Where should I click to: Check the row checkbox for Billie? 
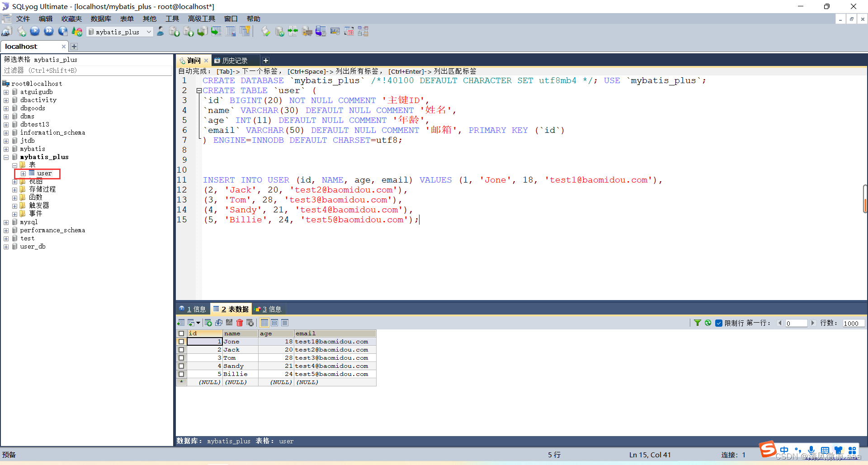click(x=181, y=374)
